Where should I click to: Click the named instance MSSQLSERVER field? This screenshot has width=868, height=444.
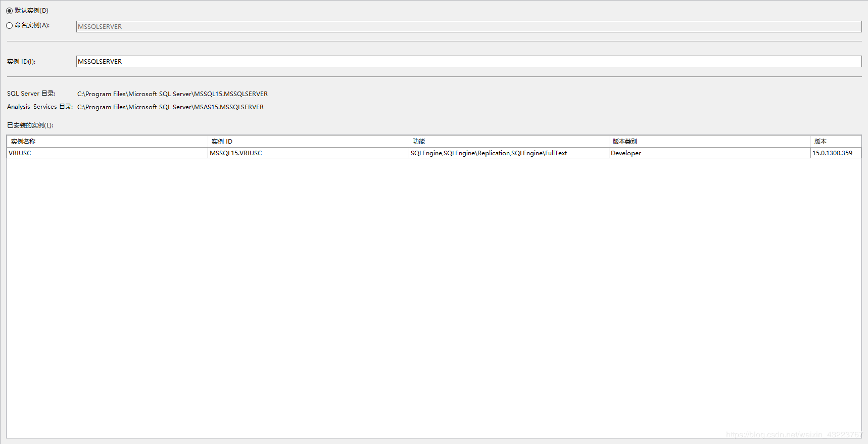[469, 26]
